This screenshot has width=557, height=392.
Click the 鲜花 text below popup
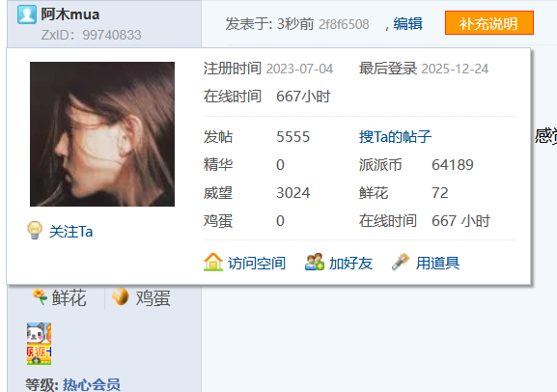pyautogui.click(x=69, y=297)
